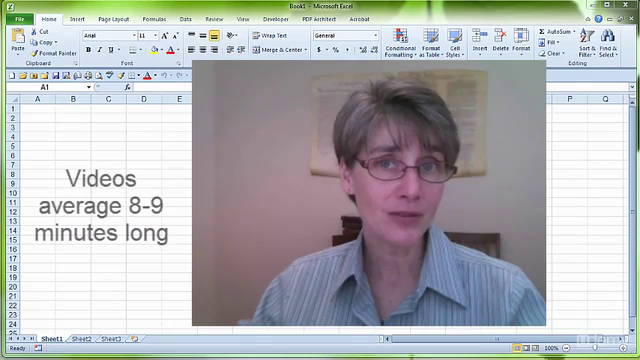Click New workbook icon in Quick Access
This screenshot has height=360, width=640.
[x=12, y=76]
